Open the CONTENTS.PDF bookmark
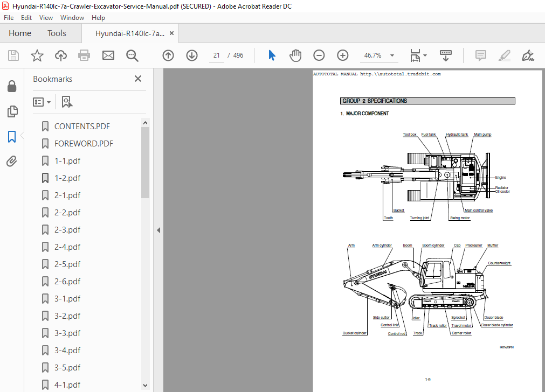The height and width of the screenshot is (392, 545). pos(82,127)
